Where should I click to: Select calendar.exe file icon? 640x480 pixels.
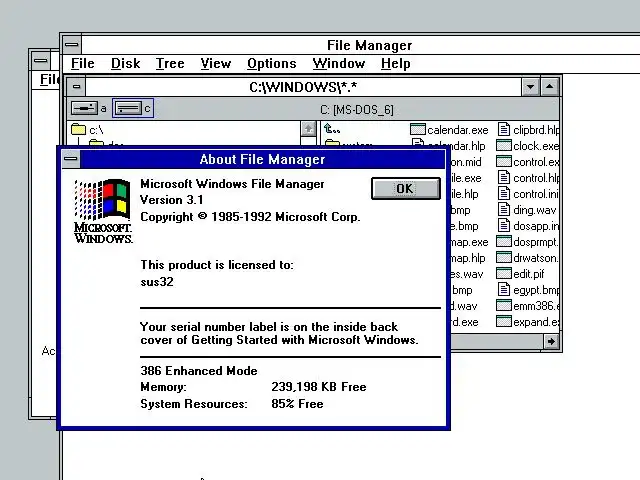pos(418,129)
